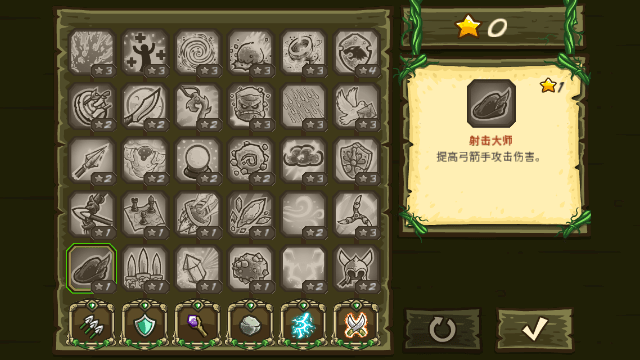Select the dove with letter upgrade
The image size is (640, 360).
(x=356, y=106)
